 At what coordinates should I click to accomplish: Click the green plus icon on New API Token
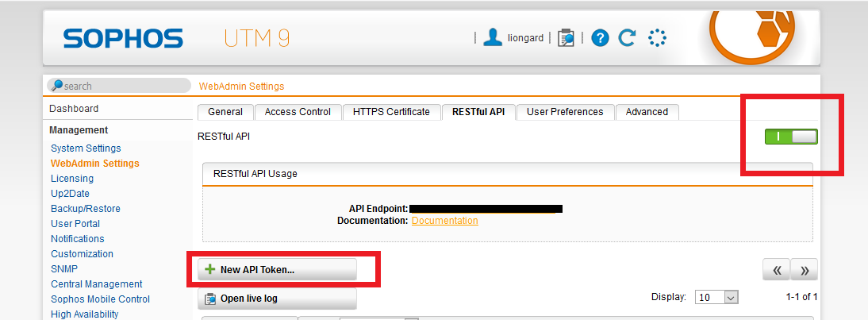click(x=209, y=270)
